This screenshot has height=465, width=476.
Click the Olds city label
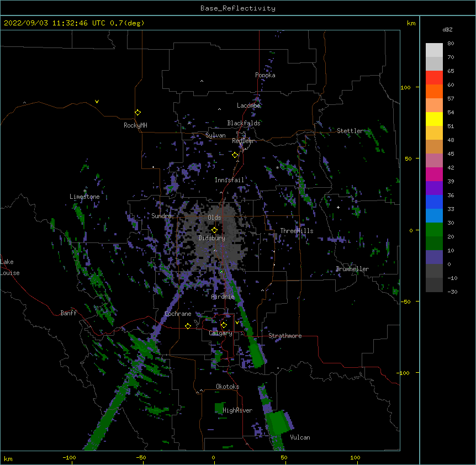pos(214,218)
